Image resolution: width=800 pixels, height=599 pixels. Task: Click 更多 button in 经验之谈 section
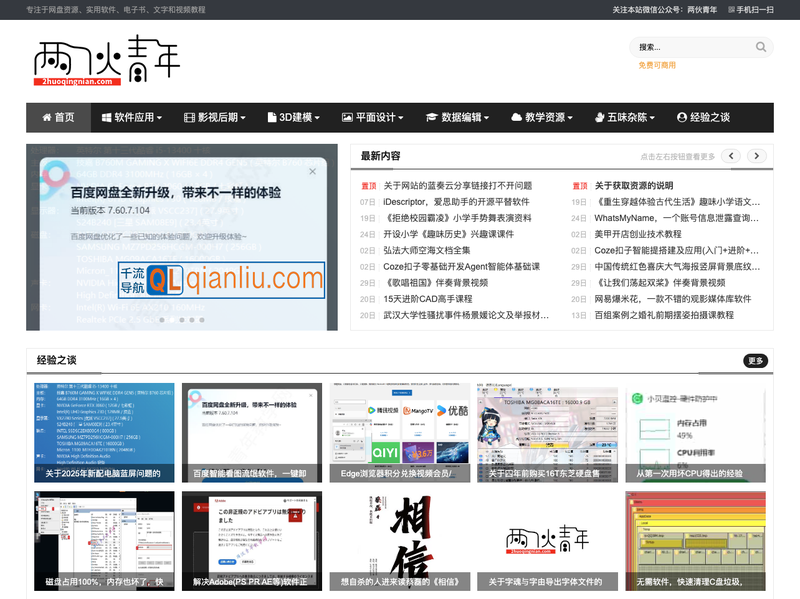click(756, 361)
